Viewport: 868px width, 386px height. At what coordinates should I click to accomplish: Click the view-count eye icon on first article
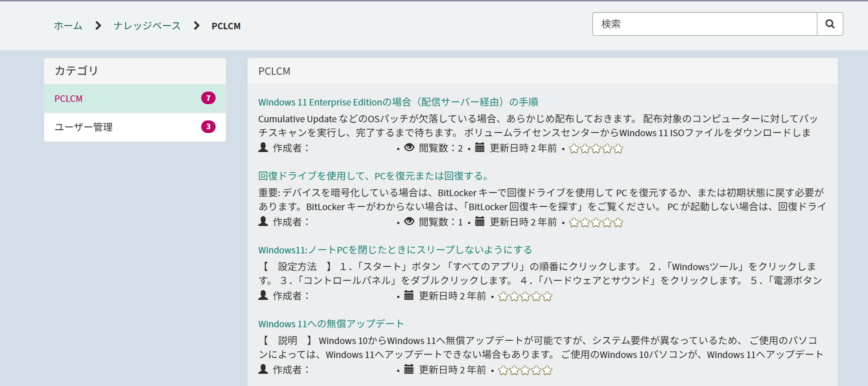pos(408,147)
